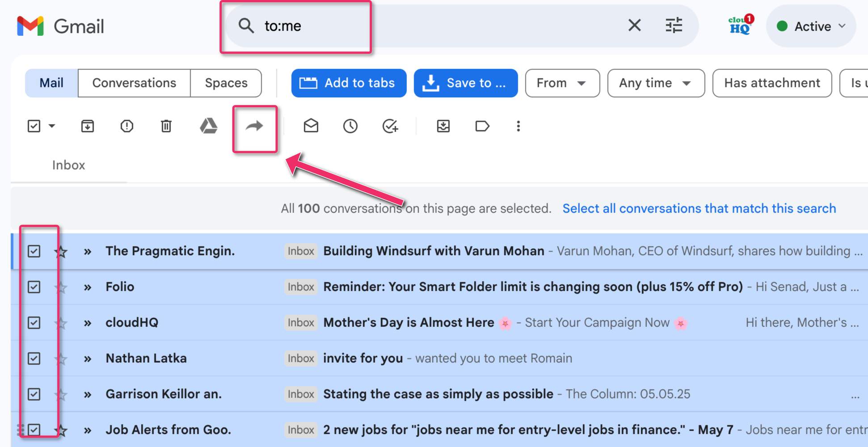
Task: Open the Any time filter dropdown
Action: coord(656,83)
